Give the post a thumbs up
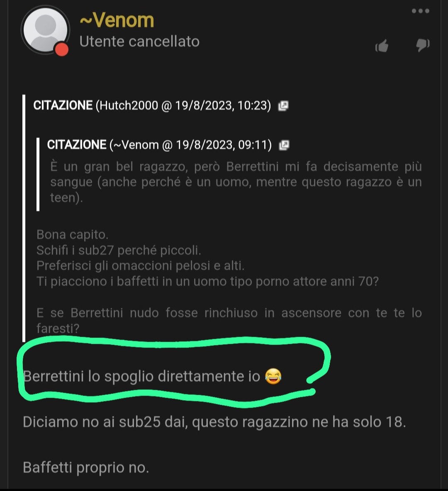The height and width of the screenshot is (491, 448). pyautogui.click(x=382, y=46)
